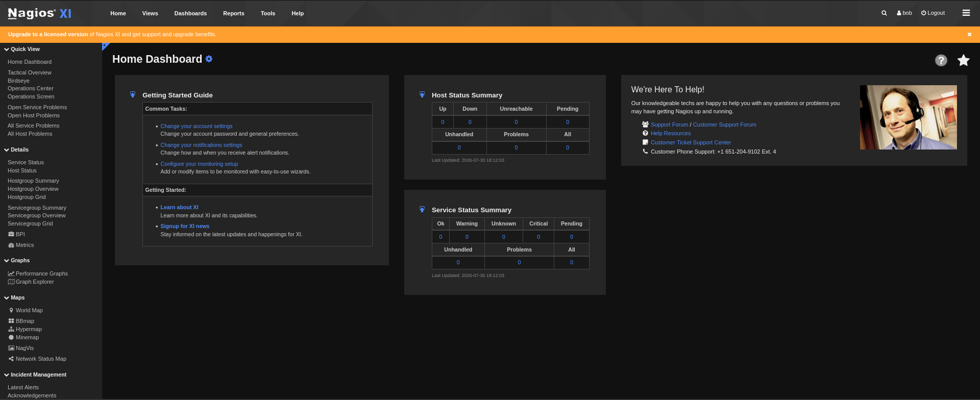
Task: Open Birdseye in sidebar
Action: (18, 81)
